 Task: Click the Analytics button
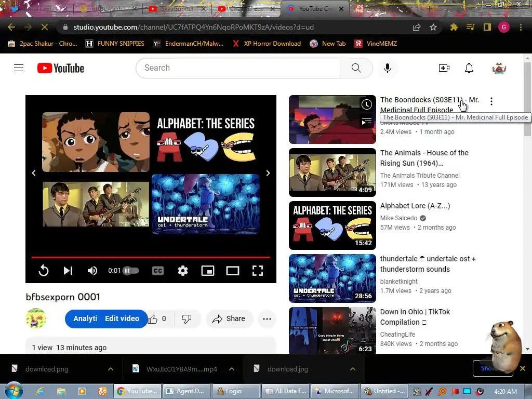[85, 318]
